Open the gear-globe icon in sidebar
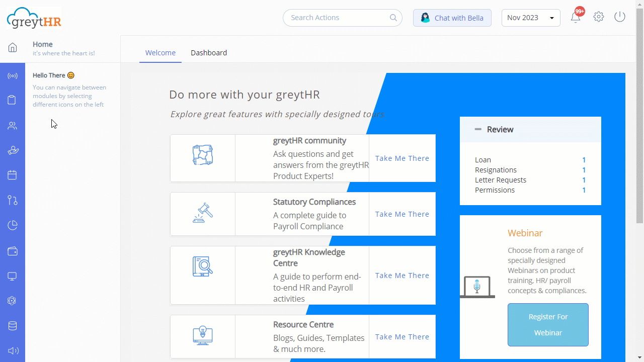Viewport: 644px width, 362px height. click(x=13, y=301)
